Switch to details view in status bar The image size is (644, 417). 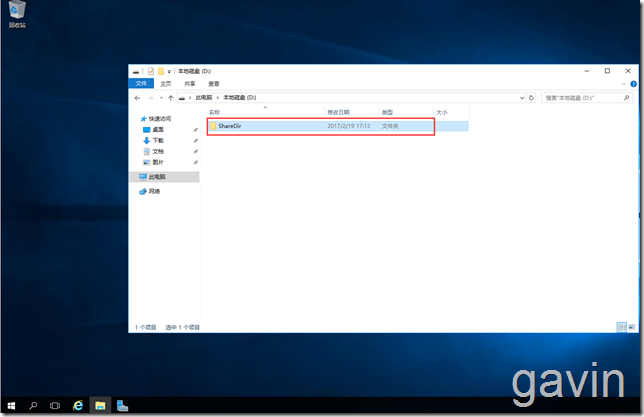point(622,327)
